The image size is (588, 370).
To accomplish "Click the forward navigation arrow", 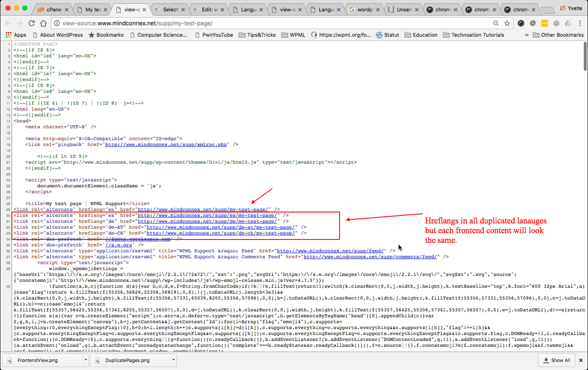I will 20,23.
